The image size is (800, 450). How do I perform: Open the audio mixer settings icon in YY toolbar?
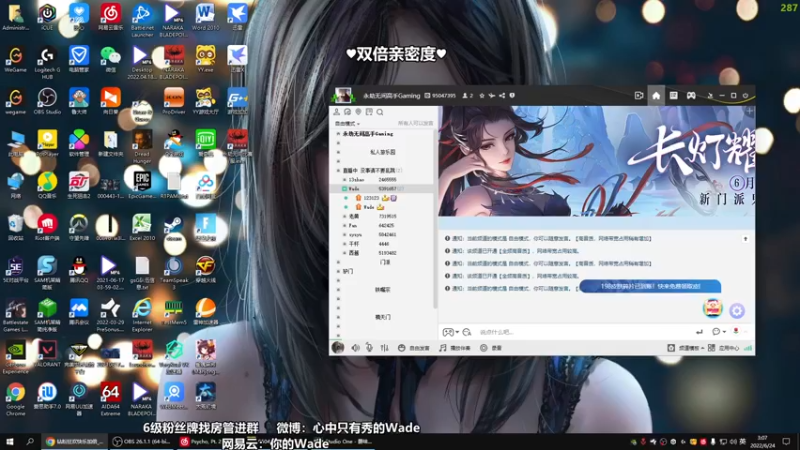[384, 348]
